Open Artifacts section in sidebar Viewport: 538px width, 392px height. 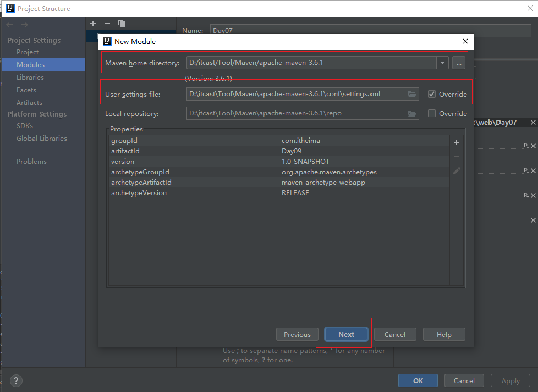coord(29,103)
